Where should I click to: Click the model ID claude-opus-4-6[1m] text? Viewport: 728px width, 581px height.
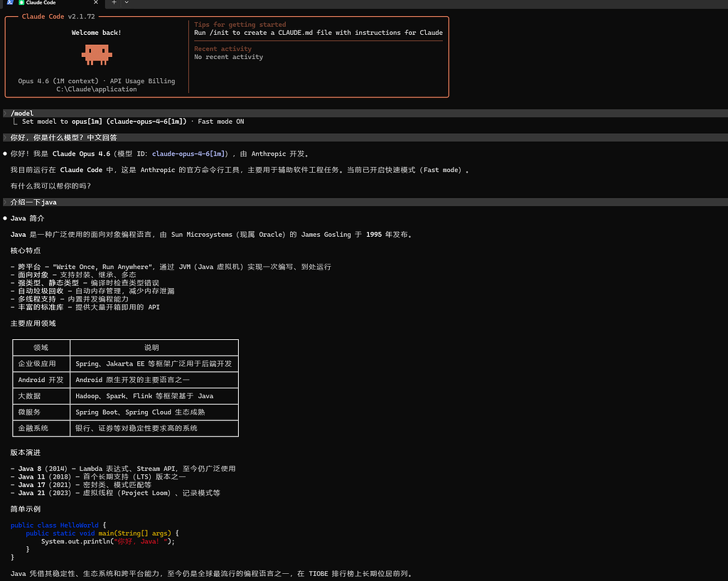190,154
